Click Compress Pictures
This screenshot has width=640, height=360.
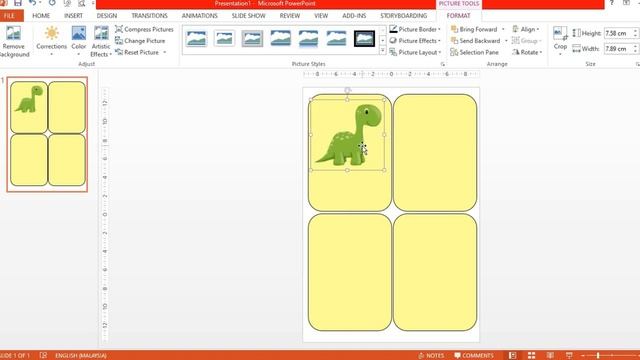(x=144, y=29)
